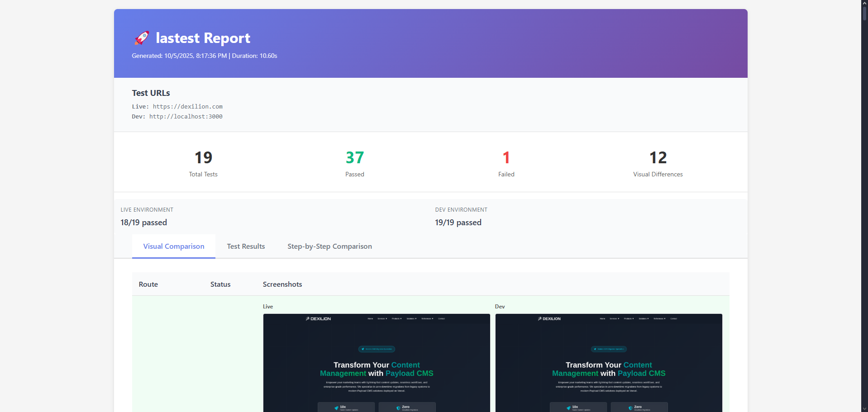Screen dimensions: 868x412
Task: Click the rocket icon beside 10x Faster Content Updates in Live
Action: 336,407
